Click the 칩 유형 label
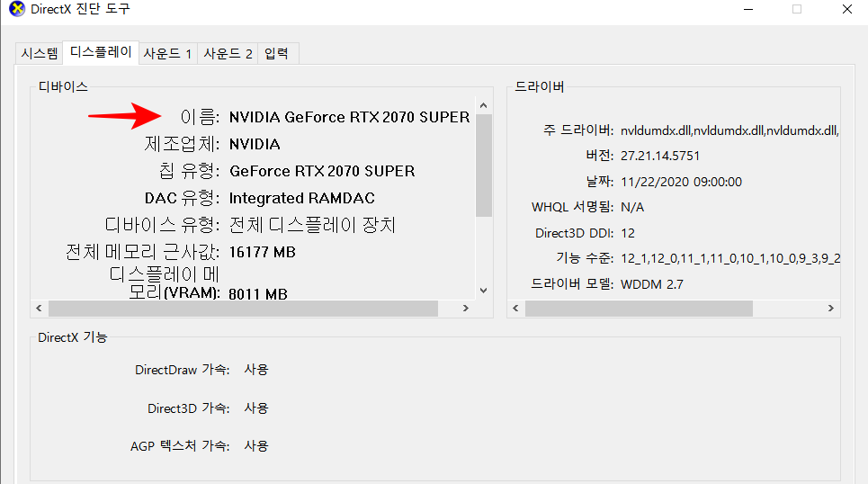This screenshot has height=484, width=868. point(189,171)
